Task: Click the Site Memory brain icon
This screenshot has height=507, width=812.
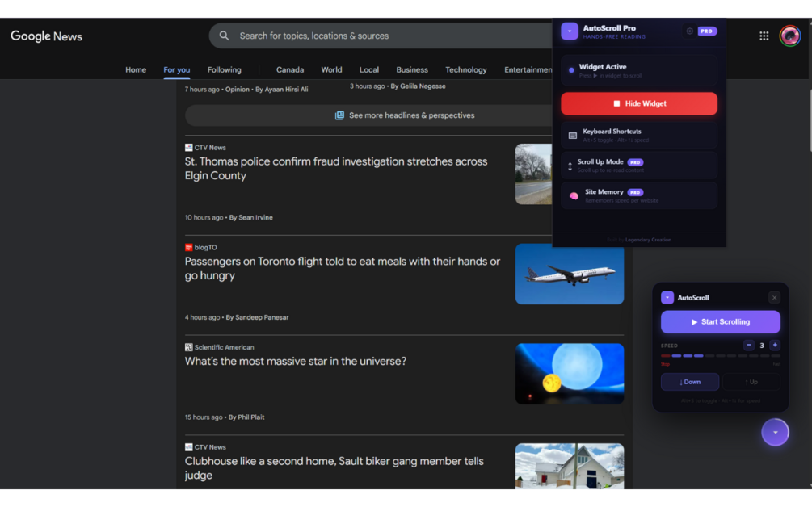Action: tap(574, 196)
